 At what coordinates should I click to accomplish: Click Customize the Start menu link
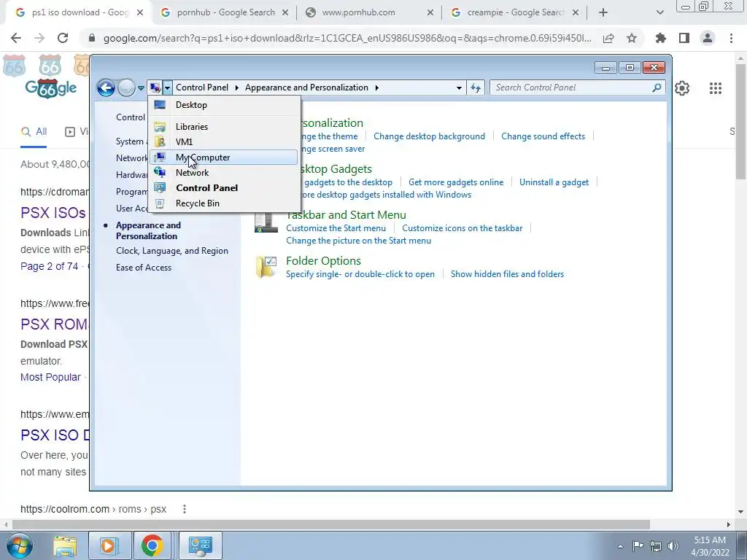tap(336, 228)
